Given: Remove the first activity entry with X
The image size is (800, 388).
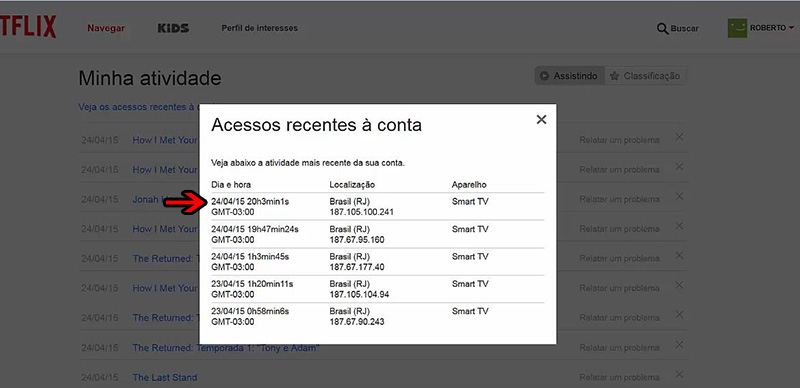Looking at the screenshot, I should tap(679, 137).
